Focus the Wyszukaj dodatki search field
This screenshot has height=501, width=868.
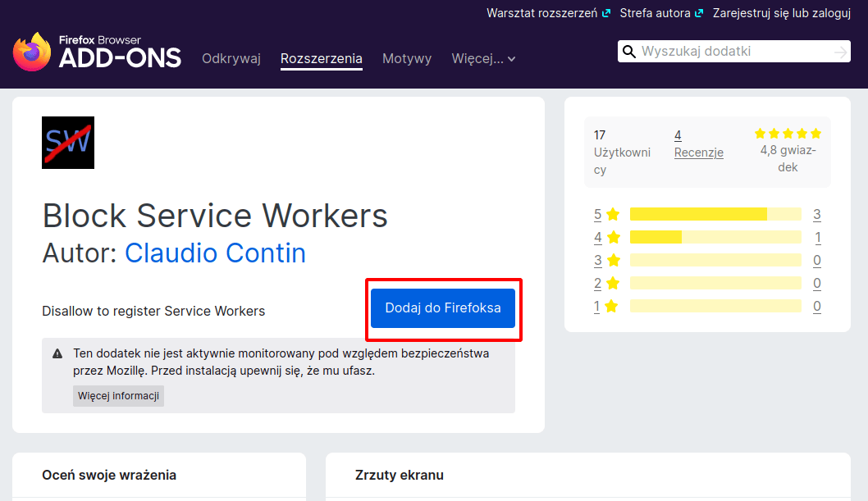pyautogui.click(x=734, y=52)
